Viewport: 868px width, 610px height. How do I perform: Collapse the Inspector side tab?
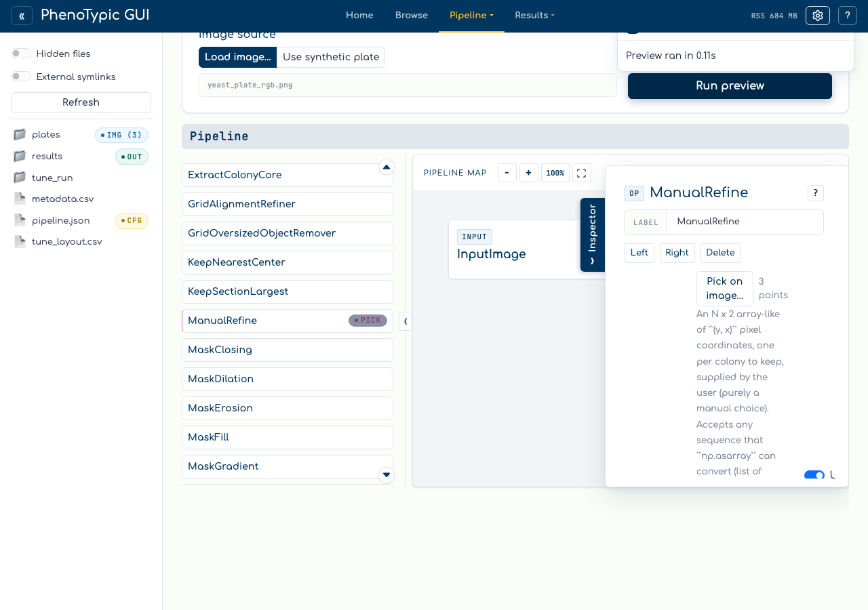[x=593, y=235]
